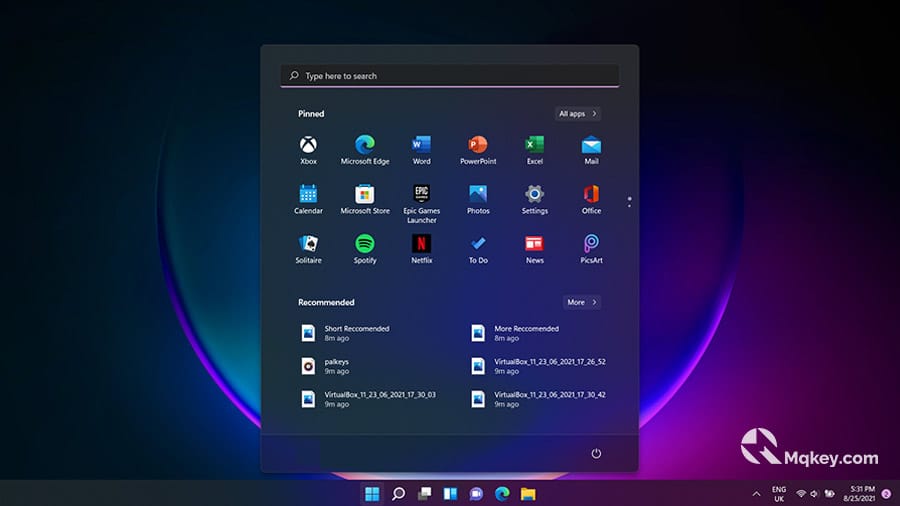Open the Office app
The width and height of the screenshot is (900, 506).
pos(591,200)
